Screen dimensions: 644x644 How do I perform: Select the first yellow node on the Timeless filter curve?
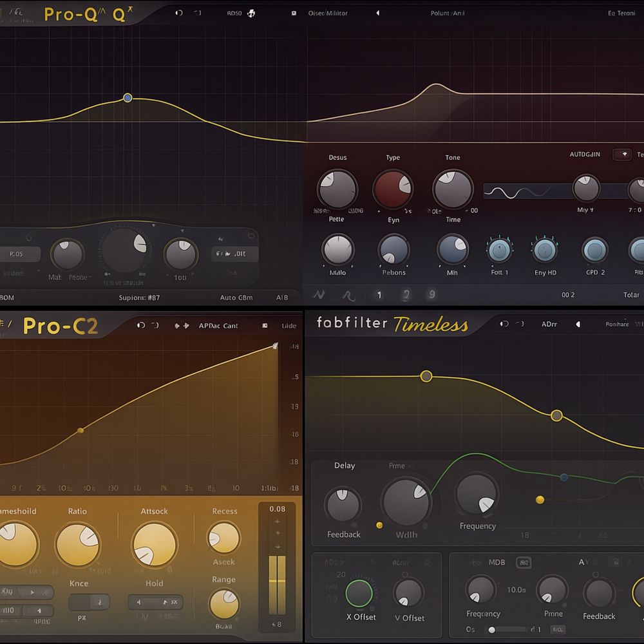426,376
